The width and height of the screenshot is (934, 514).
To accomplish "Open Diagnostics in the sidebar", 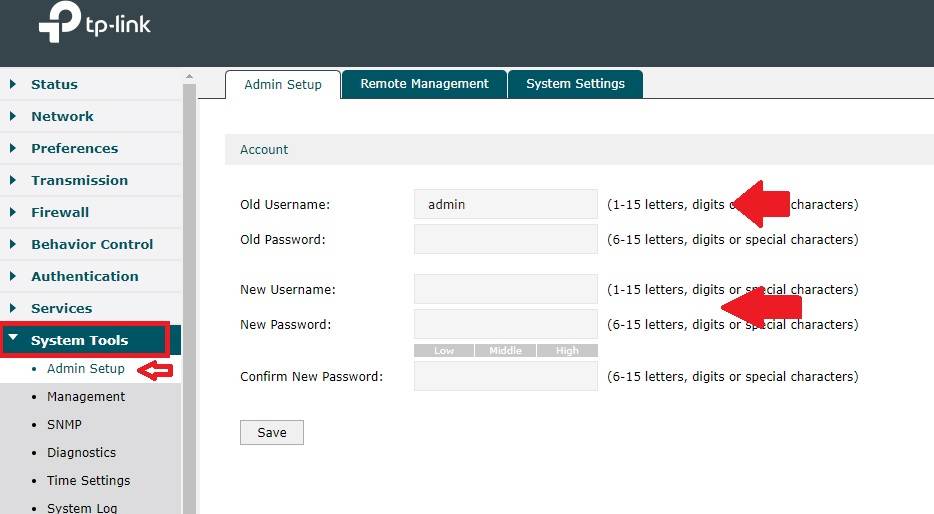I will (x=81, y=453).
